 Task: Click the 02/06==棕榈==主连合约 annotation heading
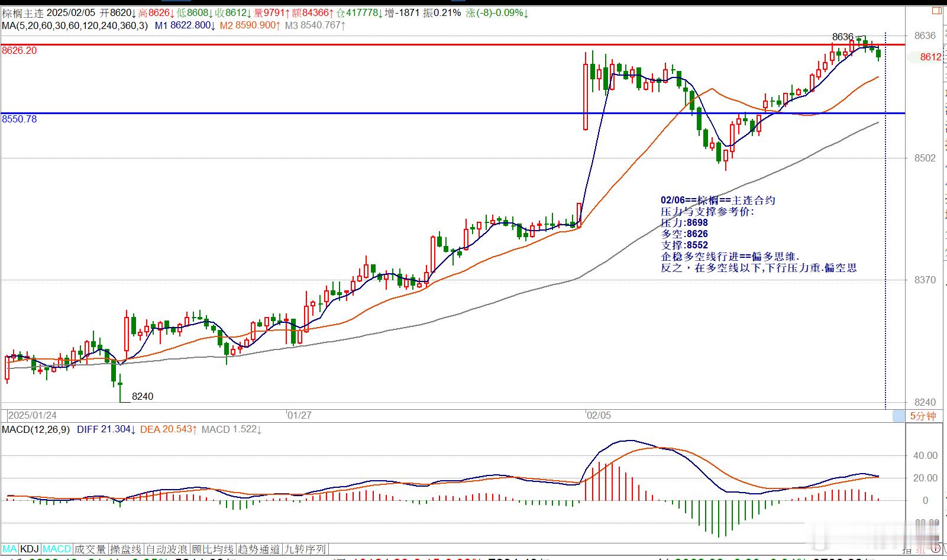click(718, 200)
